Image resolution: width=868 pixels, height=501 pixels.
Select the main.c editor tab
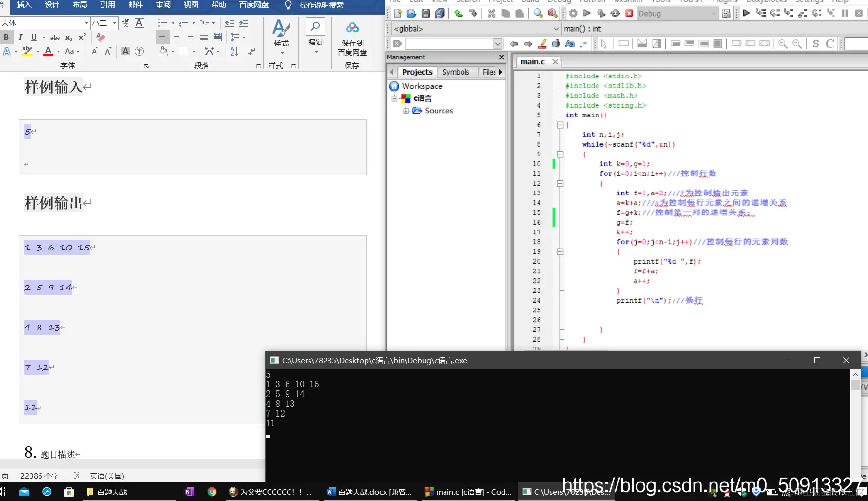[533, 62]
